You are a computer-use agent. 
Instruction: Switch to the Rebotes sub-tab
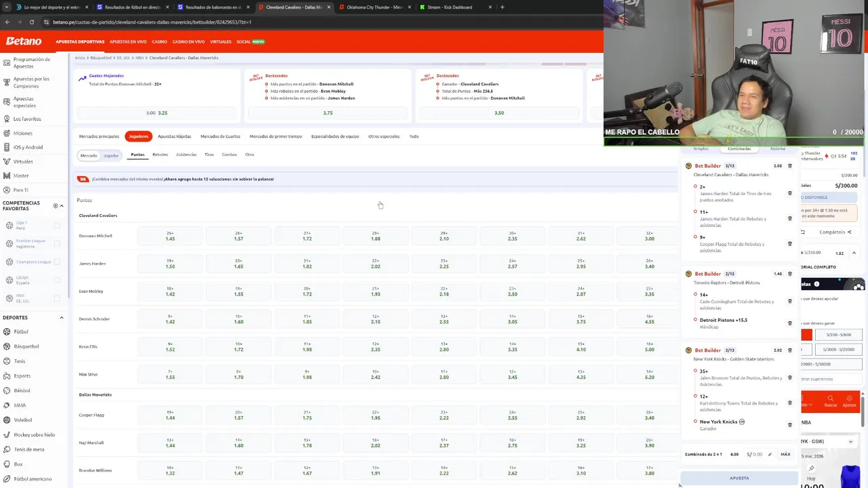pos(160,155)
